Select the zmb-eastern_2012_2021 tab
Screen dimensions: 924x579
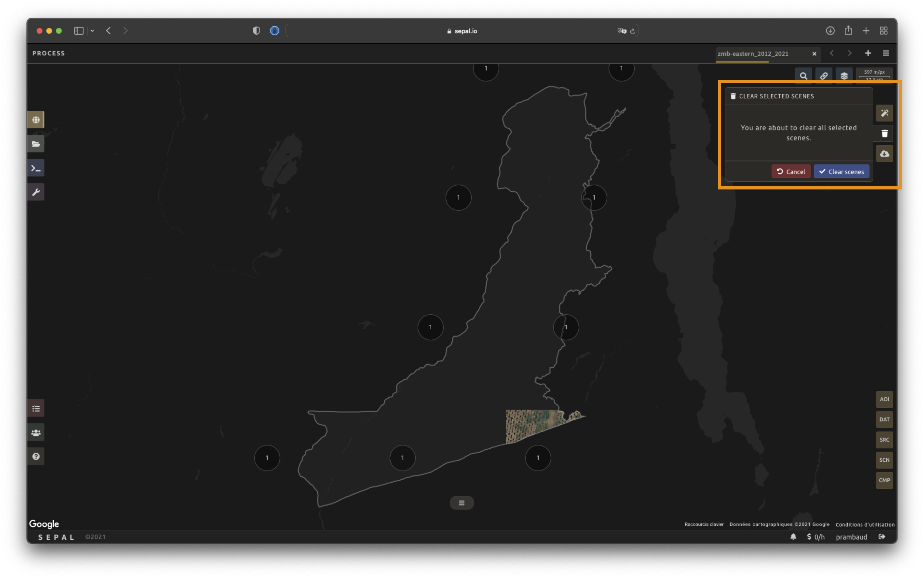pos(753,54)
